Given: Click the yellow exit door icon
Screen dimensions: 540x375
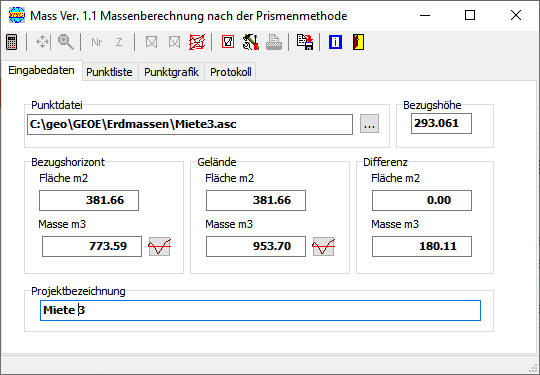Looking at the screenshot, I should pyautogui.click(x=358, y=42).
